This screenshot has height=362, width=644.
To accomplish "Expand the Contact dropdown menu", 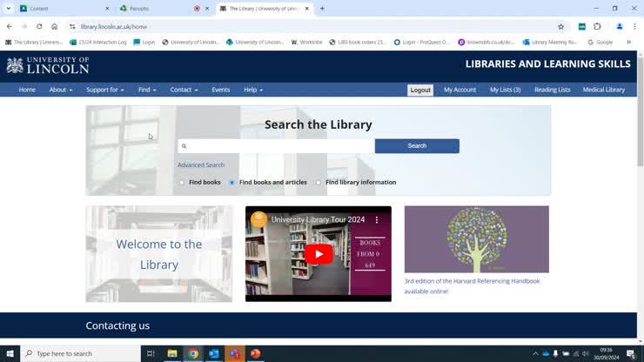I will click(184, 90).
